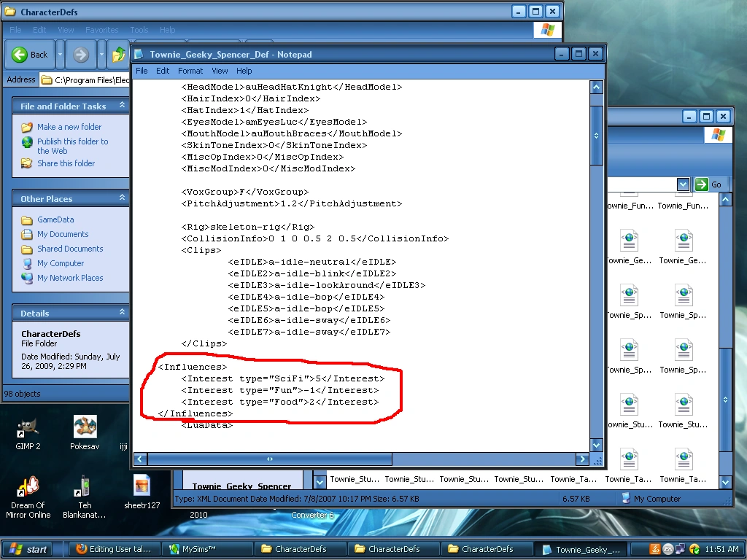This screenshot has height=560, width=747.
Task: Open My Documents in Other Places
Action: [63, 234]
